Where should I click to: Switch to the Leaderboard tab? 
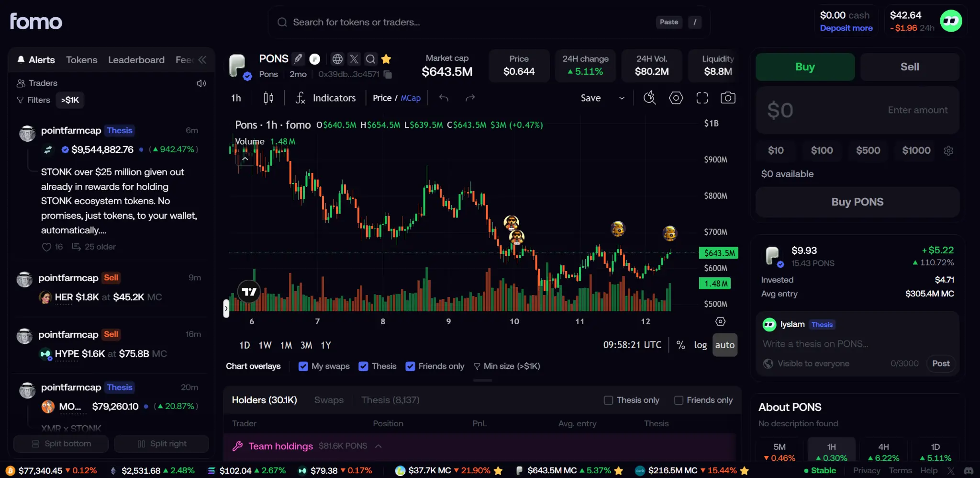(136, 60)
